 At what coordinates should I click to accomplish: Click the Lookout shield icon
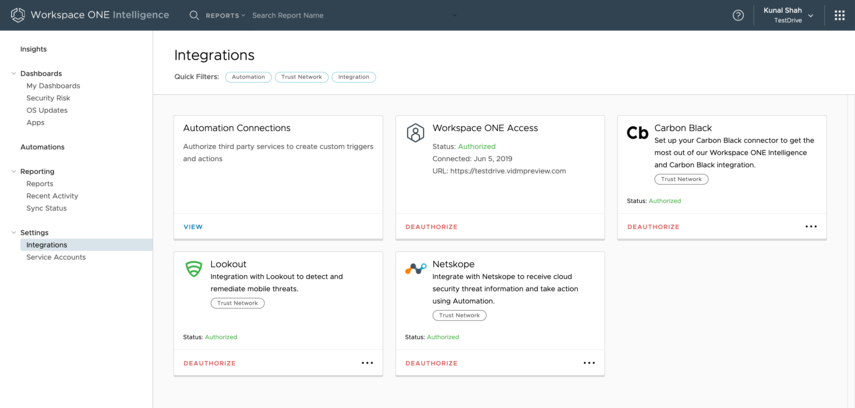(194, 269)
